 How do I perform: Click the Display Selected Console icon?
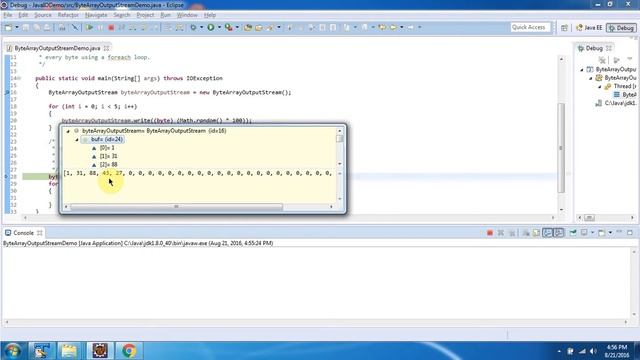[584, 233]
